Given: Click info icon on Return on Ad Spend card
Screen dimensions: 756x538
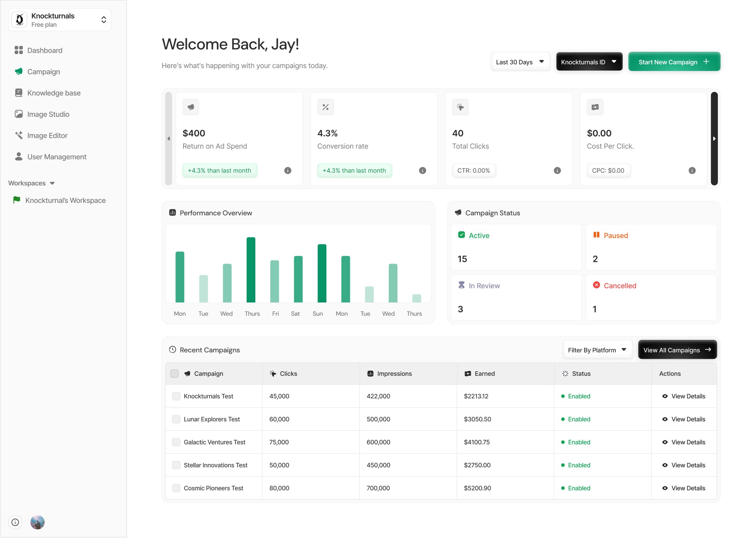Looking at the screenshot, I should coord(288,170).
